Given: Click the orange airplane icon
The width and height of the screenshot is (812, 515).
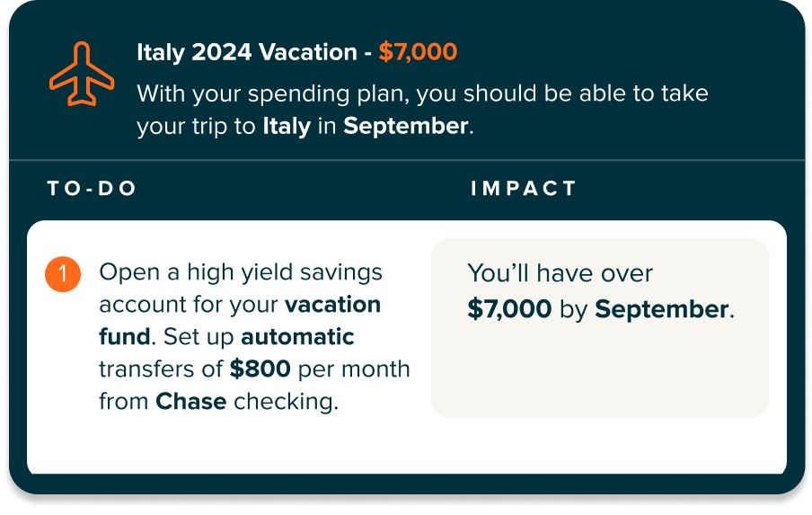Looking at the screenshot, I should (82, 75).
